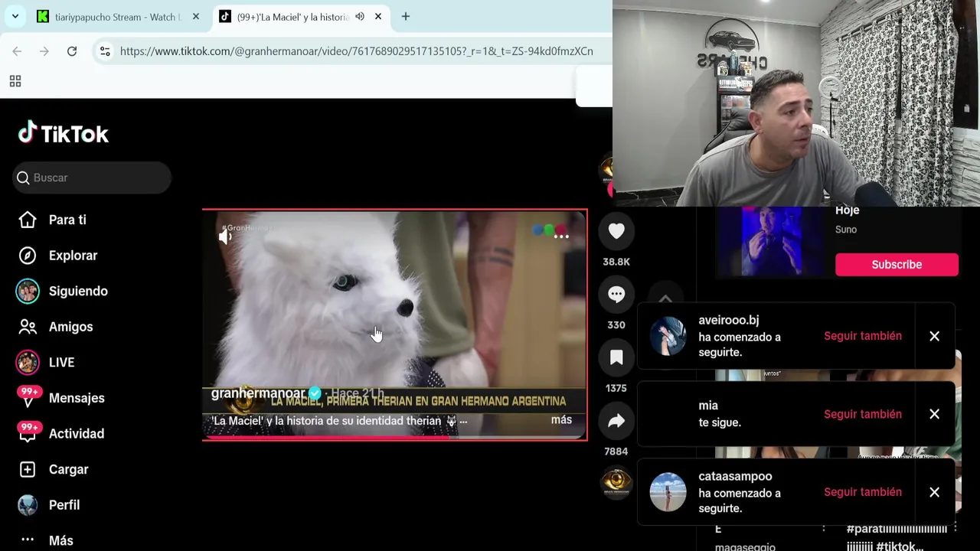
Task: Like the video with heart icon
Action: tap(616, 231)
